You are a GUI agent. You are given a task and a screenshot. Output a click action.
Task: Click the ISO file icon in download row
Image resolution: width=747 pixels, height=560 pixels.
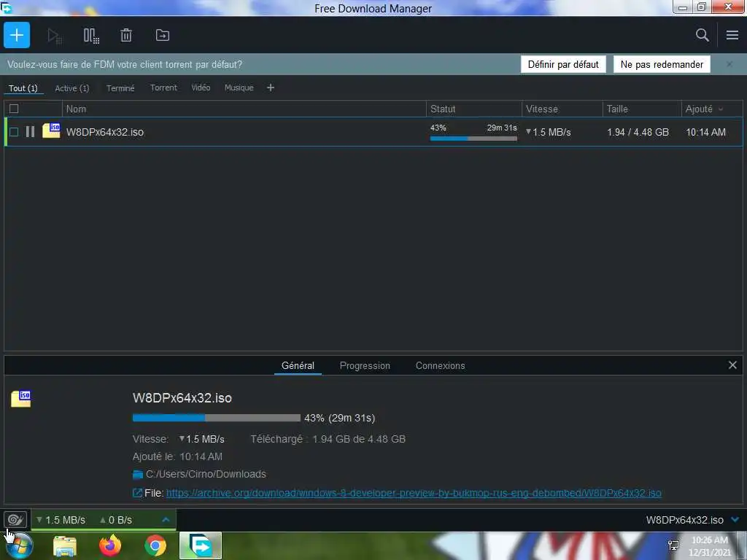[x=51, y=131]
